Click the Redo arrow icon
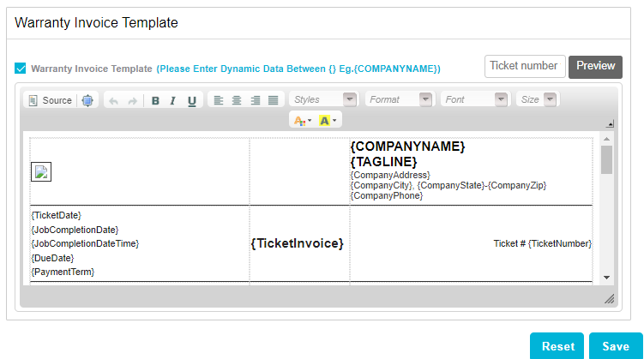 (132, 100)
